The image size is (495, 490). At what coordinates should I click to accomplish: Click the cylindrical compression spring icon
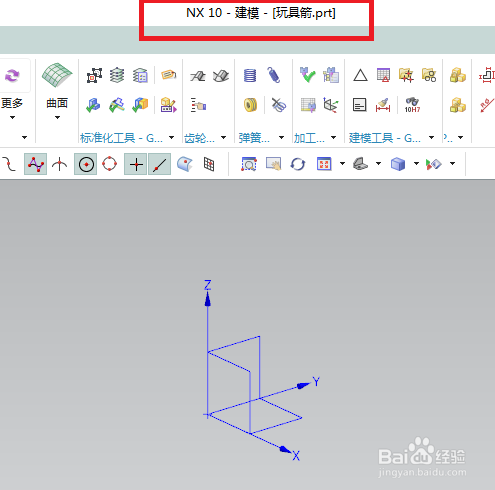250,75
